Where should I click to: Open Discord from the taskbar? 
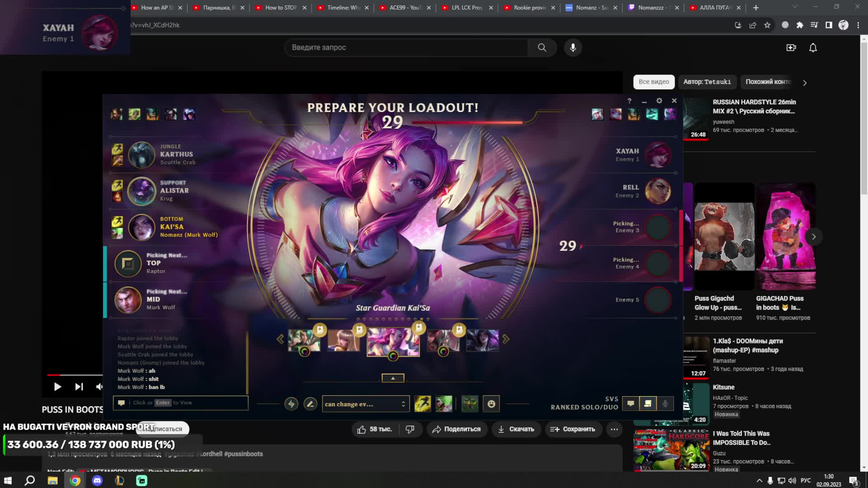click(x=97, y=480)
